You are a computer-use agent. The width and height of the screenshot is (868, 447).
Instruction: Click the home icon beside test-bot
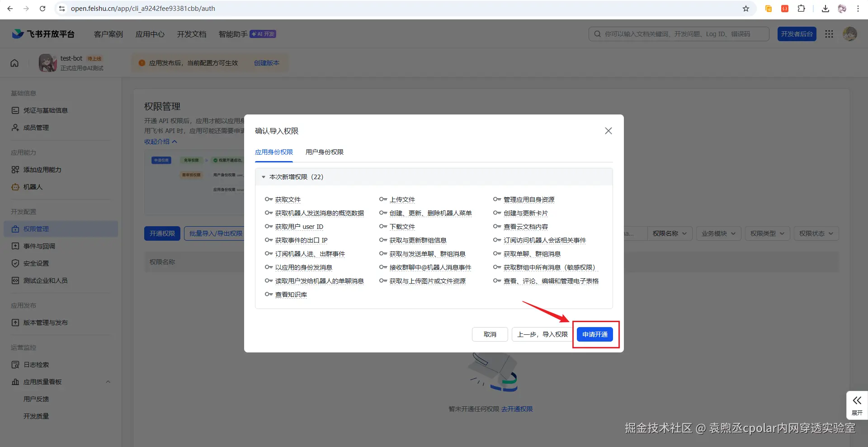point(14,63)
